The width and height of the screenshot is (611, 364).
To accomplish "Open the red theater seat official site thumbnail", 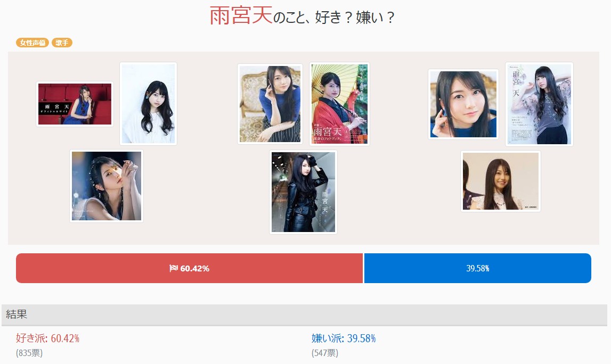I will pos(75,104).
